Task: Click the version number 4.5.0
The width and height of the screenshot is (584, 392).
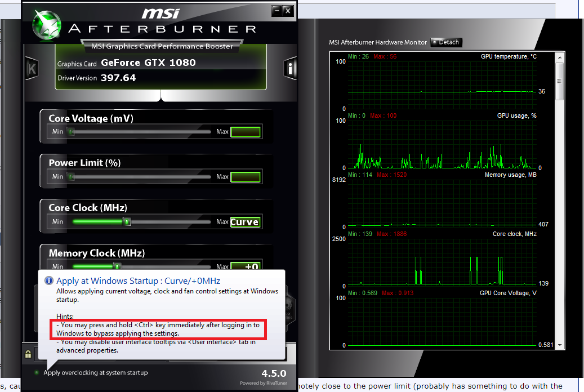Action: [274, 373]
